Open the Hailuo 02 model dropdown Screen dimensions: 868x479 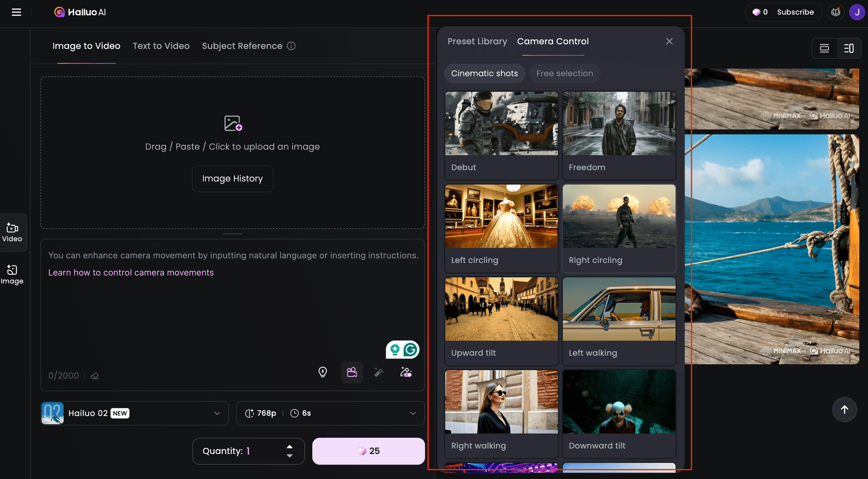(135, 413)
